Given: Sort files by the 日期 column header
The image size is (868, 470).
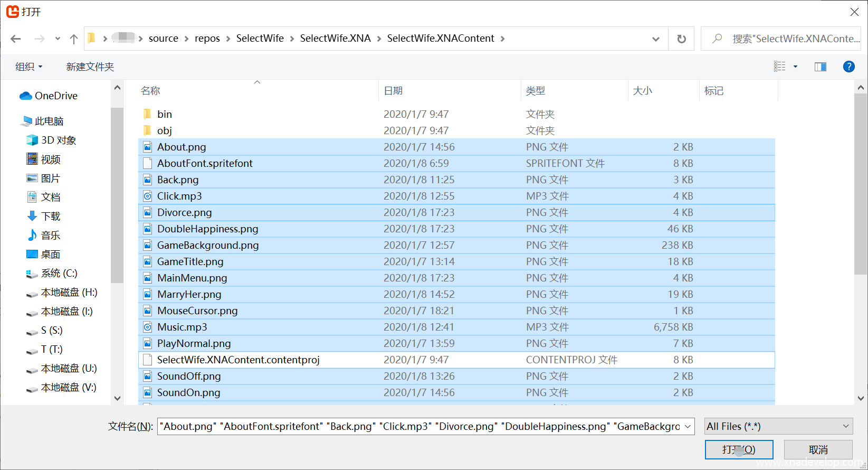Looking at the screenshot, I should (393, 91).
